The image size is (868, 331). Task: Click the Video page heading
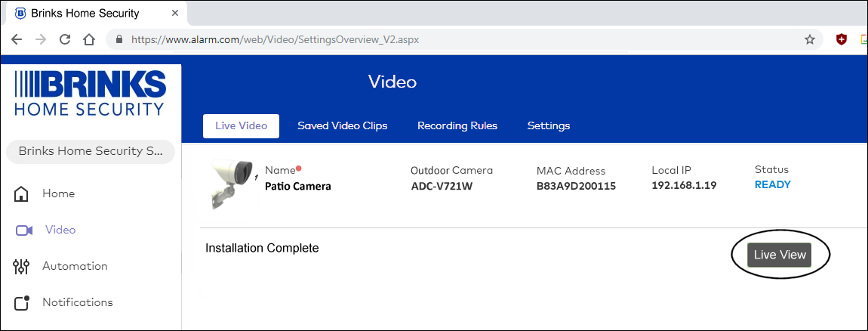[392, 82]
